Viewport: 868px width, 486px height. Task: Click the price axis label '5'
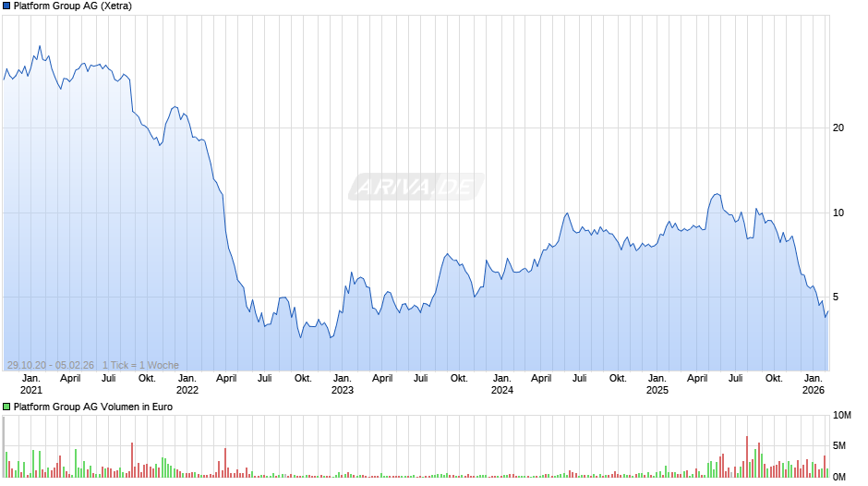(836, 297)
